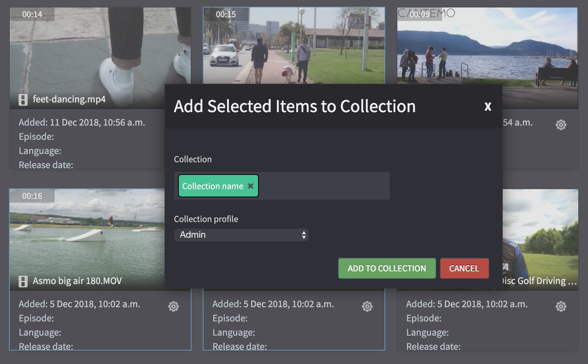This screenshot has height=364, width=588.
Task: Close the Add Selected Items dialog with X
Action: click(488, 107)
